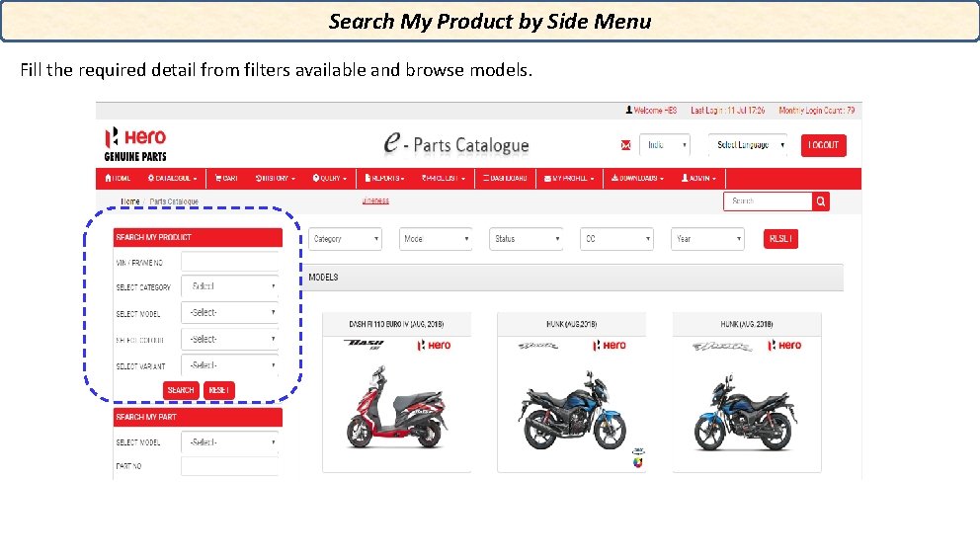This screenshot has width=980, height=560.
Task: Expand Select Model dropdown in Search My Product
Action: 230,312
